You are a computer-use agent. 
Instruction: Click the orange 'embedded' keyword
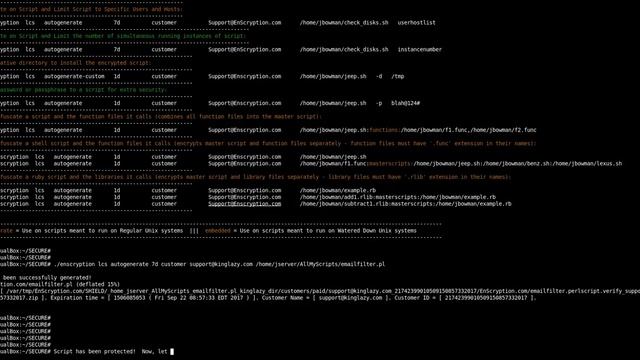click(218, 231)
